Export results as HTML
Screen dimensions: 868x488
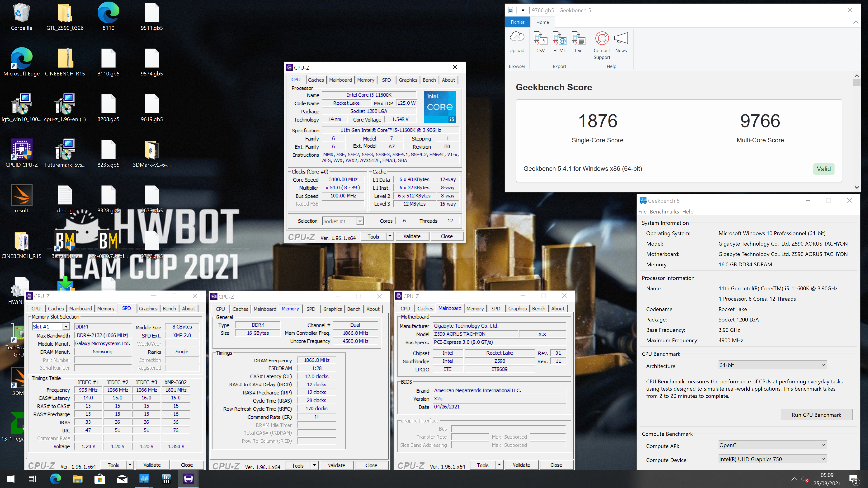559,42
